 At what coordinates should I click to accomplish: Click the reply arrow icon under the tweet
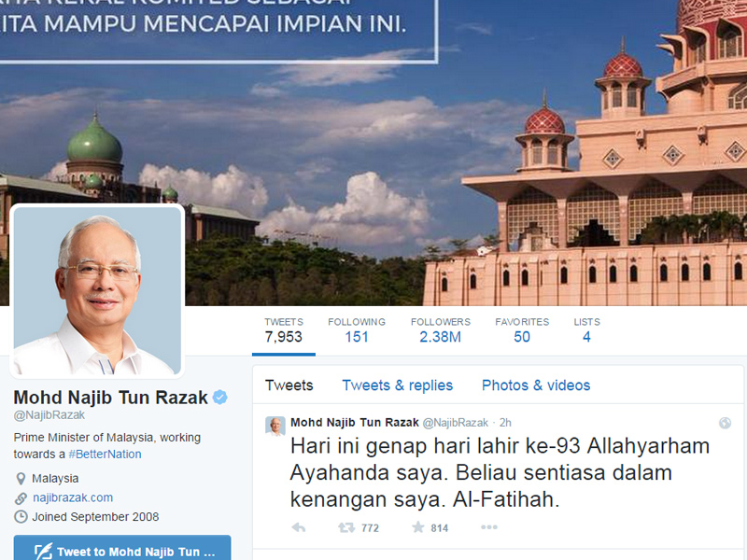click(299, 527)
